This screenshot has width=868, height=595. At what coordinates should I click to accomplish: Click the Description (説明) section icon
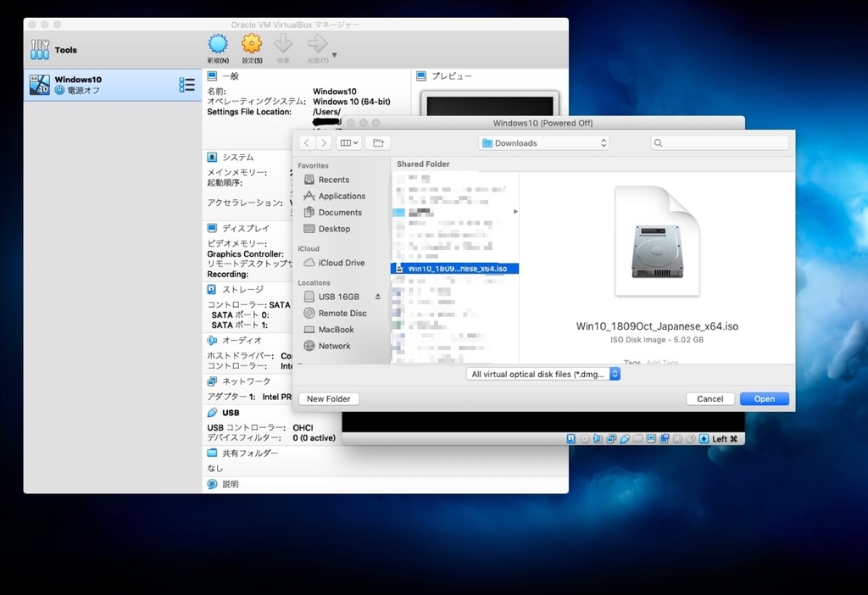(x=212, y=484)
